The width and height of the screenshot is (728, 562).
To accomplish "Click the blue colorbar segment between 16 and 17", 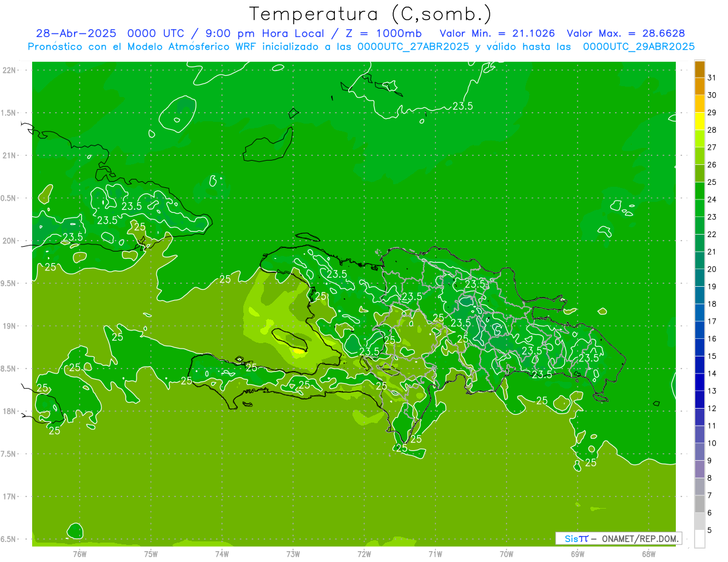I will 699,330.
